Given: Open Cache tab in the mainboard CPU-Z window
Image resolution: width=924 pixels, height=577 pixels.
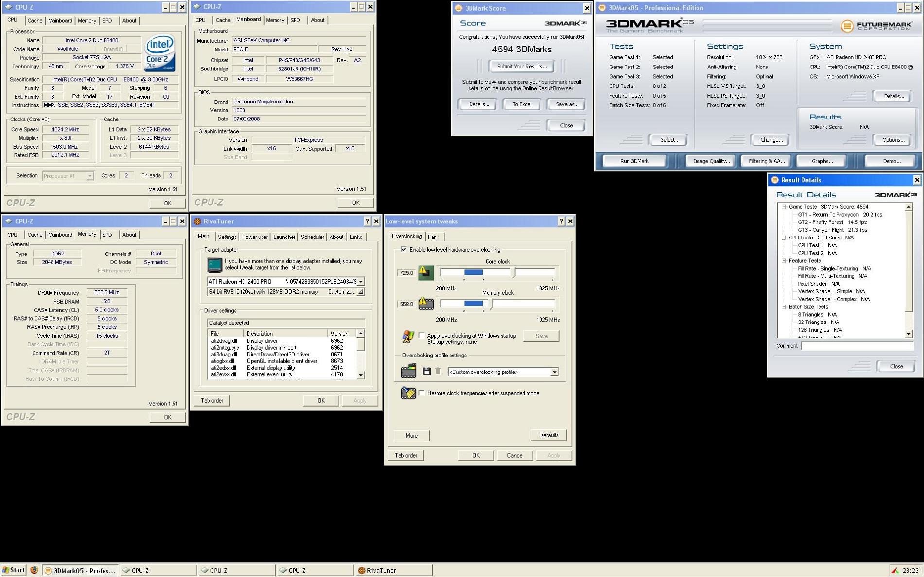Looking at the screenshot, I should pos(223,20).
